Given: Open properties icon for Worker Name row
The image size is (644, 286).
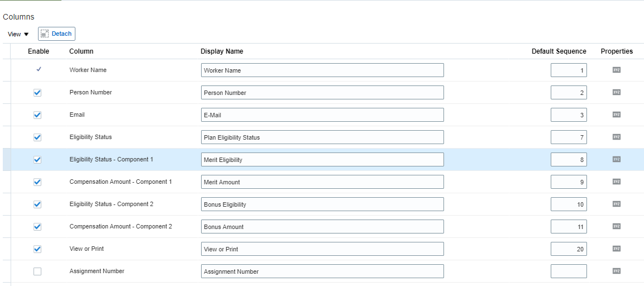Looking at the screenshot, I should tap(617, 70).
